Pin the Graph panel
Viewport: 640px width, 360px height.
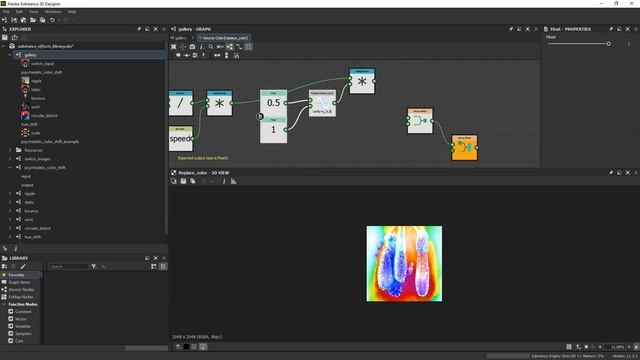(511, 29)
